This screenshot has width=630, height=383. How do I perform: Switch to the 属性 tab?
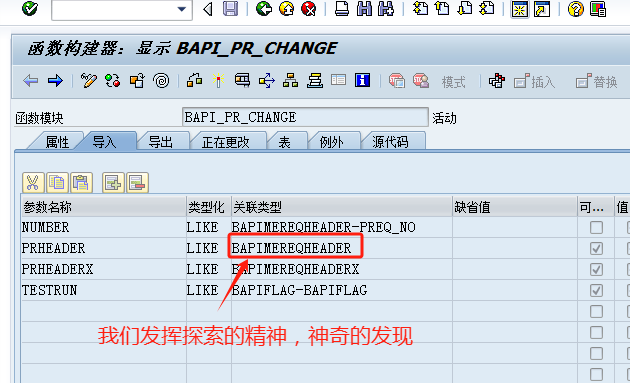(x=57, y=142)
